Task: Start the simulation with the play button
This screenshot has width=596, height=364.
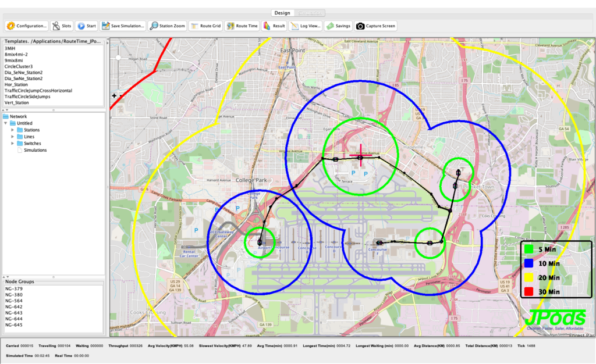Action: click(87, 26)
